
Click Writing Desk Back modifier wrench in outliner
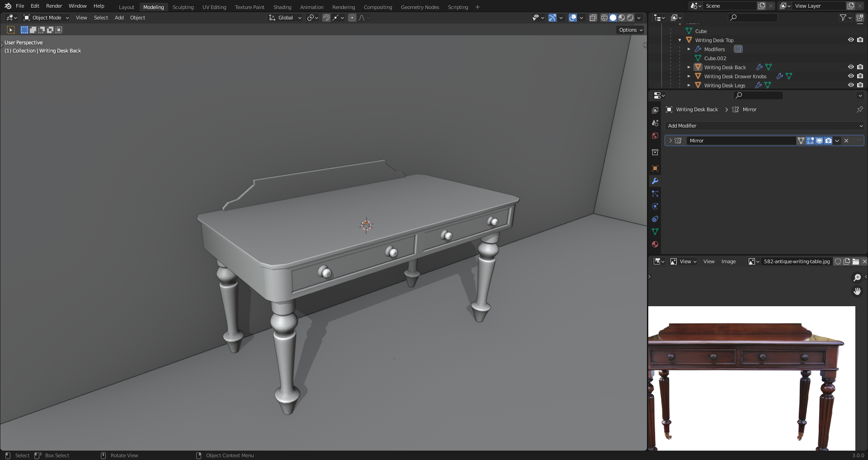click(x=759, y=67)
